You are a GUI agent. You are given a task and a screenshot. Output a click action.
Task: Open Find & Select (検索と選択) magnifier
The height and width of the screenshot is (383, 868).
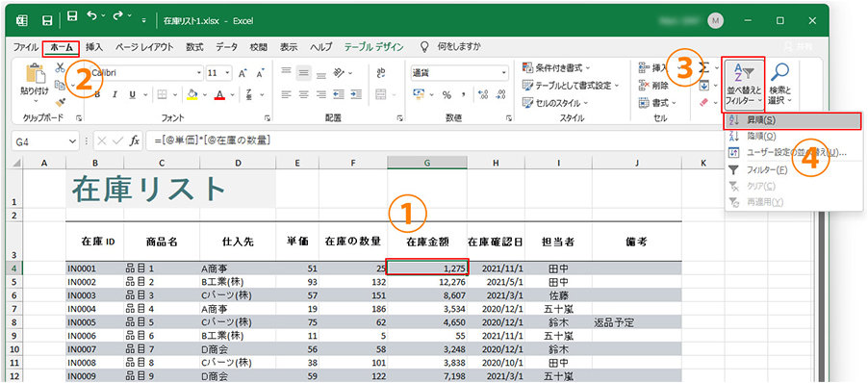click(x=780, y=84)
